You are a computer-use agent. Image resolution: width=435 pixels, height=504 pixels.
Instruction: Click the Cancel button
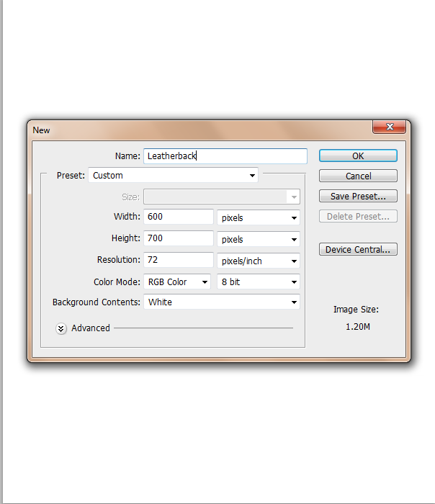358,176
